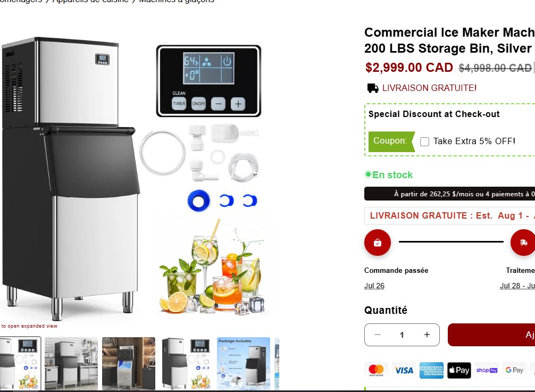
Task: Select the Google Pay icon
Action: [x=515, y=370]
